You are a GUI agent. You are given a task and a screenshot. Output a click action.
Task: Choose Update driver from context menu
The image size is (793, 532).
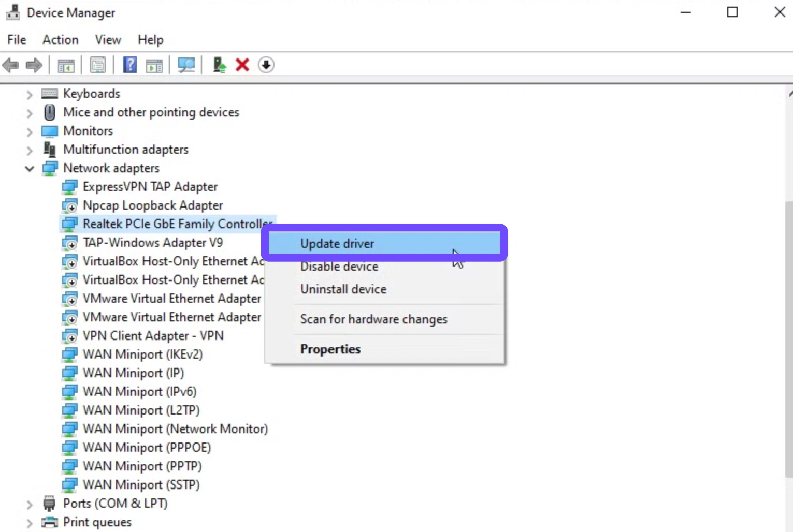[x=337, y=244]
